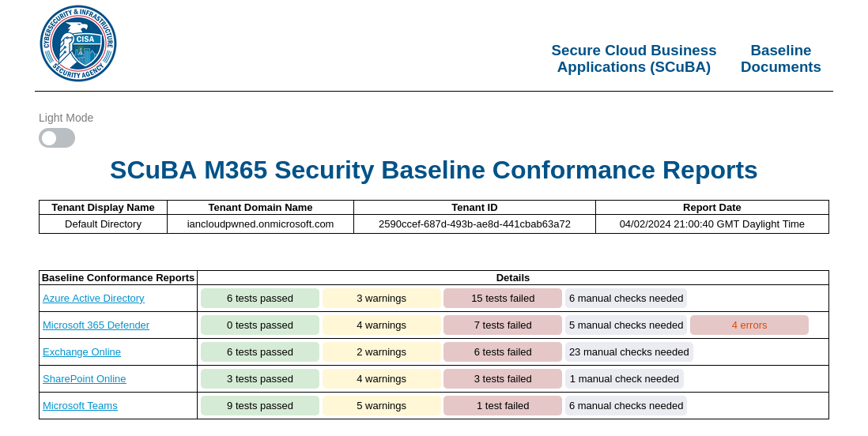Click Microsoft 365 Defender's 4 warnings badge
Viewport: 868px width, 436px height.
point(381,325)
